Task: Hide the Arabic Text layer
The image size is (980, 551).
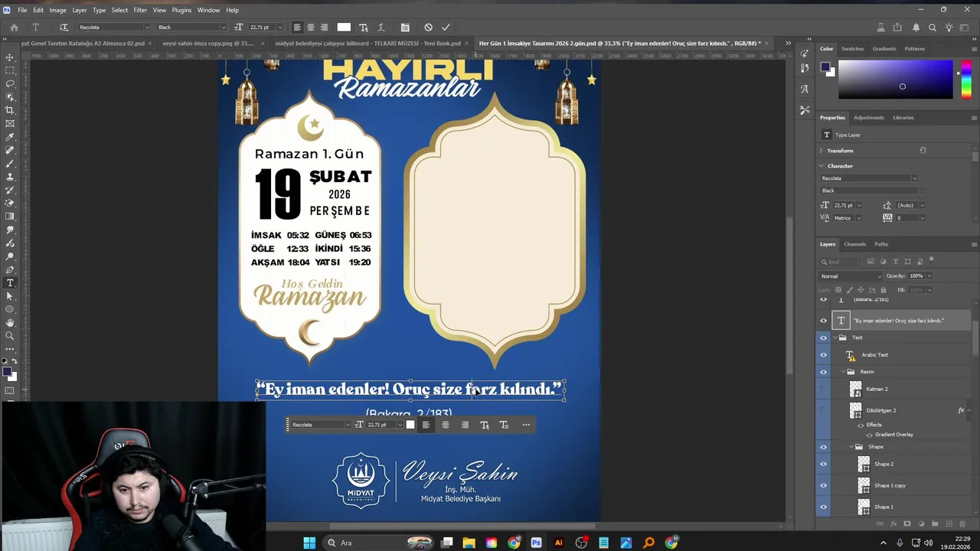Action: click(x=824, y=355)
